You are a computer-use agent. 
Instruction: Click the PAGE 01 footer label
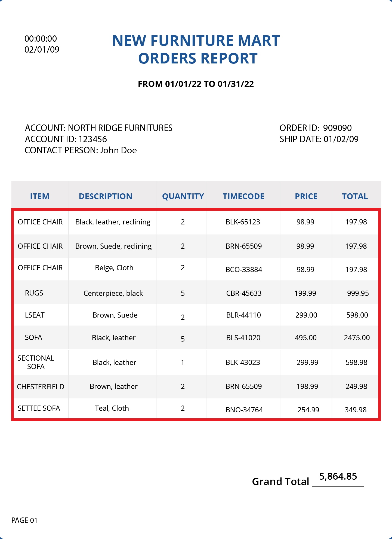24,520
